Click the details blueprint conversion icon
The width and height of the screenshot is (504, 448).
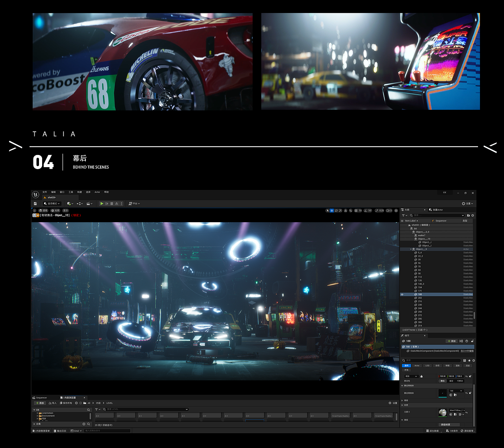(461, 341)
